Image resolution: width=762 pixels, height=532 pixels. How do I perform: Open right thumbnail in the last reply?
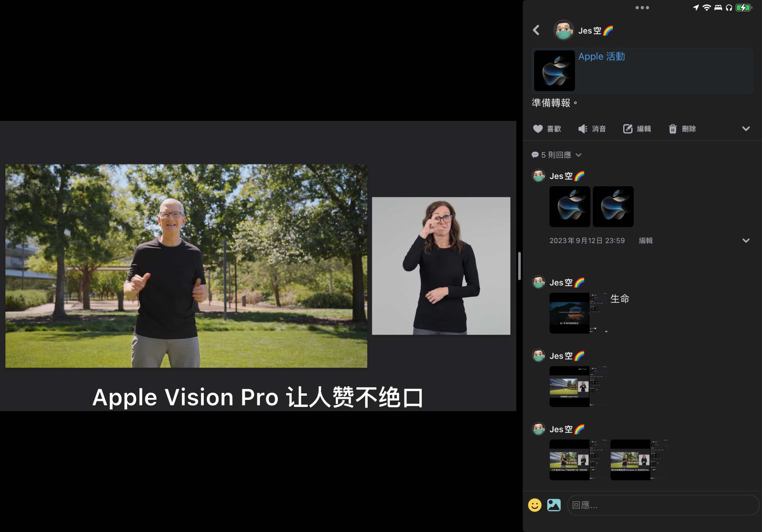tap(640, 460)
